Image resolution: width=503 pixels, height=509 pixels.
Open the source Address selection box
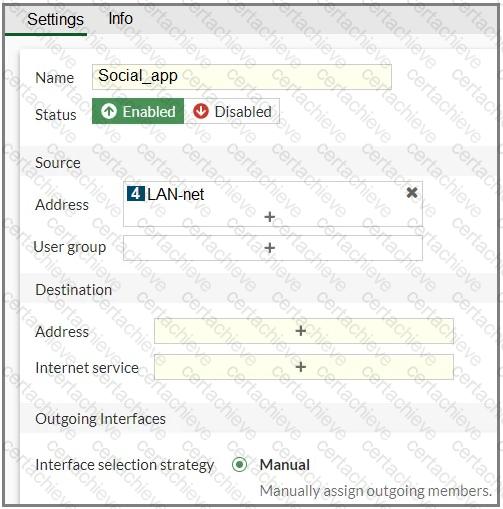[273, 204]
